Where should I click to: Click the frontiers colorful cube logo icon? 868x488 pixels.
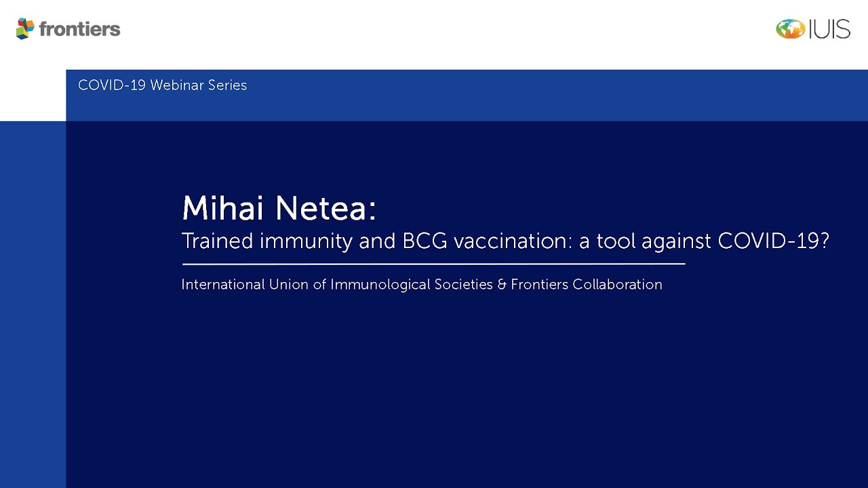click(x=25, y=28)
